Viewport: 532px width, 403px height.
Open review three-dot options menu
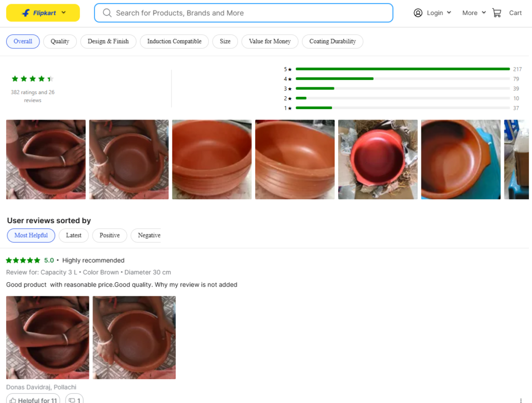[521, 400]
